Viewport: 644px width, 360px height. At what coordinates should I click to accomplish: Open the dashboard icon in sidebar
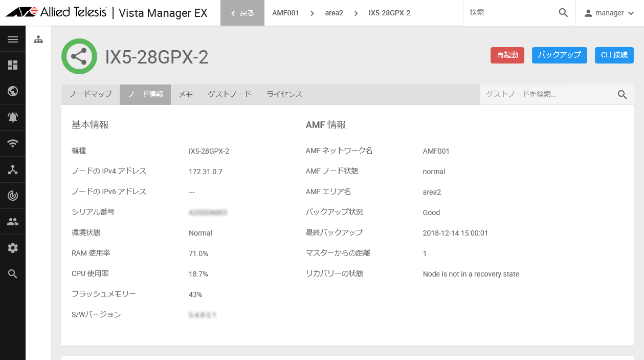[x=13, y=65]
